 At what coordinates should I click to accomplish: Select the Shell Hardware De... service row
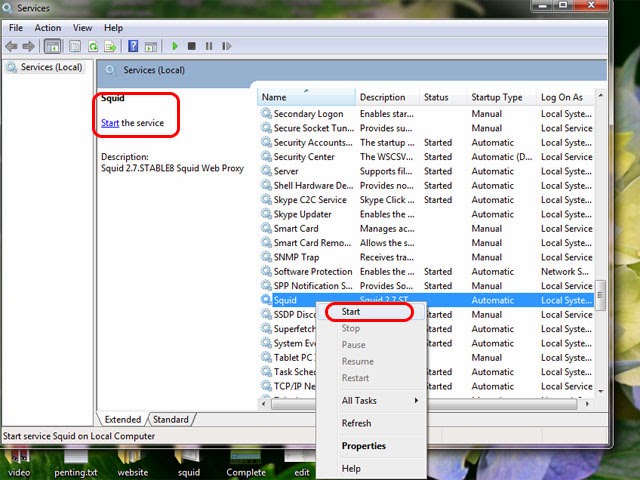pos(426,185)
